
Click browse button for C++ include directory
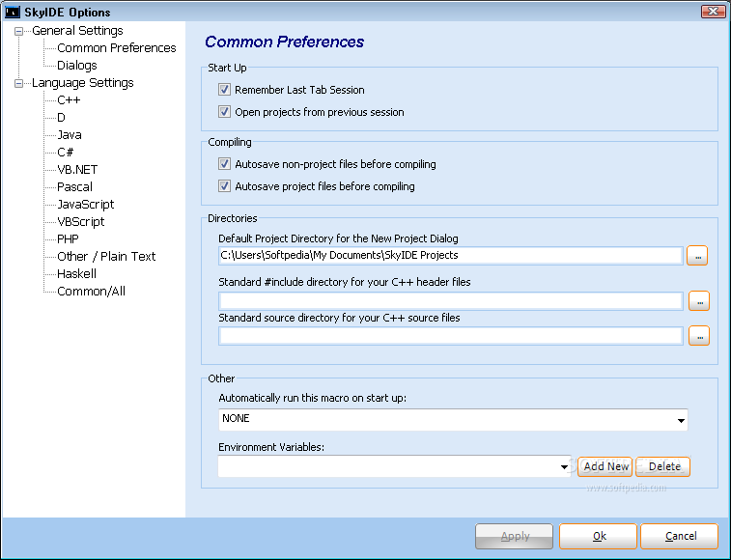[699, 300]
